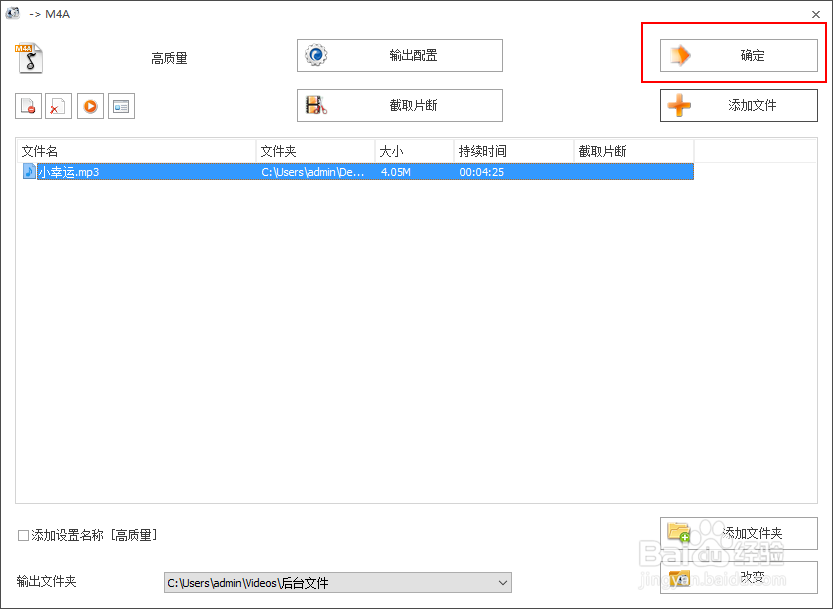Click the remove selected file icon
This screenshot has height=609, width=833.
coord(28,106)
